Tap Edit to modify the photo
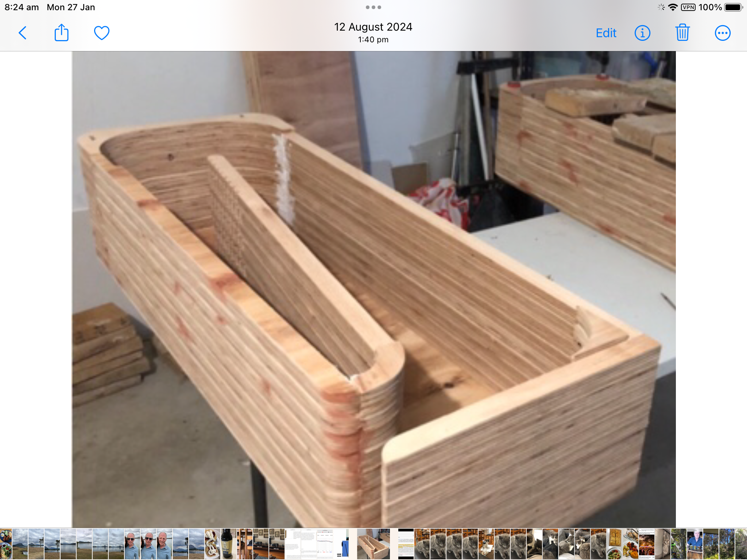 pyautogui.click(x=606, y=33)
